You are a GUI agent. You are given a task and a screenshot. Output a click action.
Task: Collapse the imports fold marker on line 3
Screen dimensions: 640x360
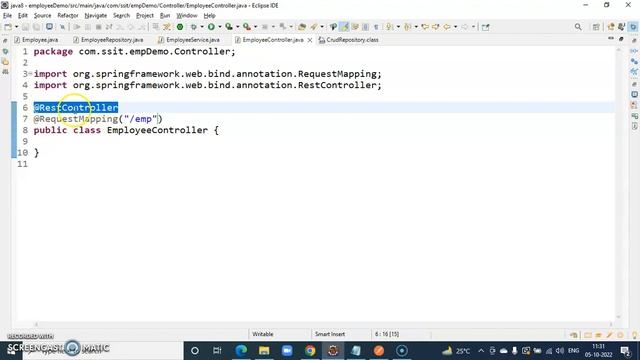click(x=30, y=73)
